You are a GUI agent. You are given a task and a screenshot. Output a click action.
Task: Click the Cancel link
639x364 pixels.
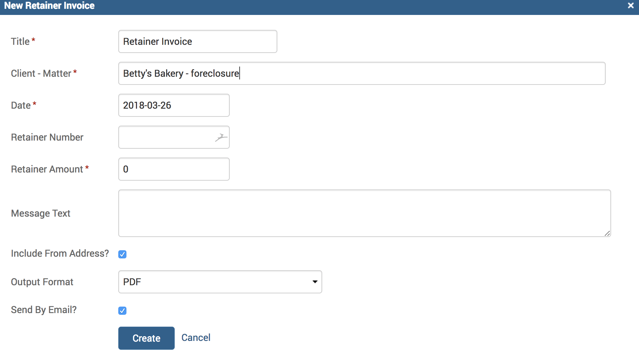click(196, 338)
